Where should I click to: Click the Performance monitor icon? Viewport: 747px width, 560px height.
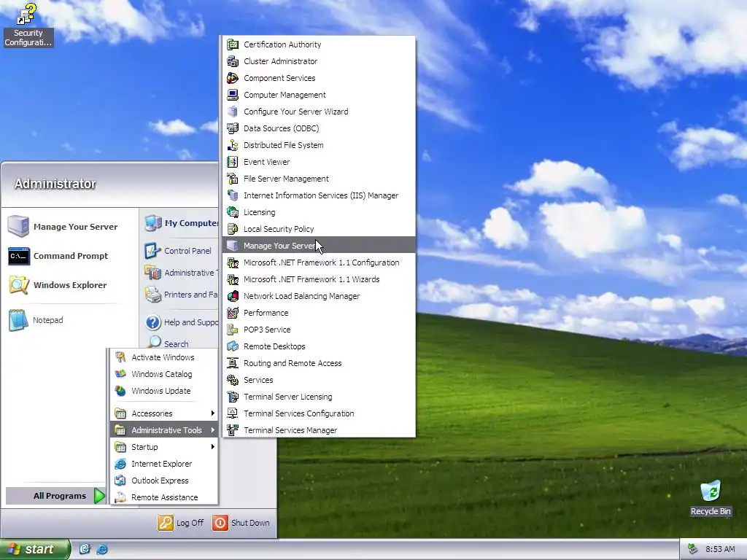(x=233, y=313)
